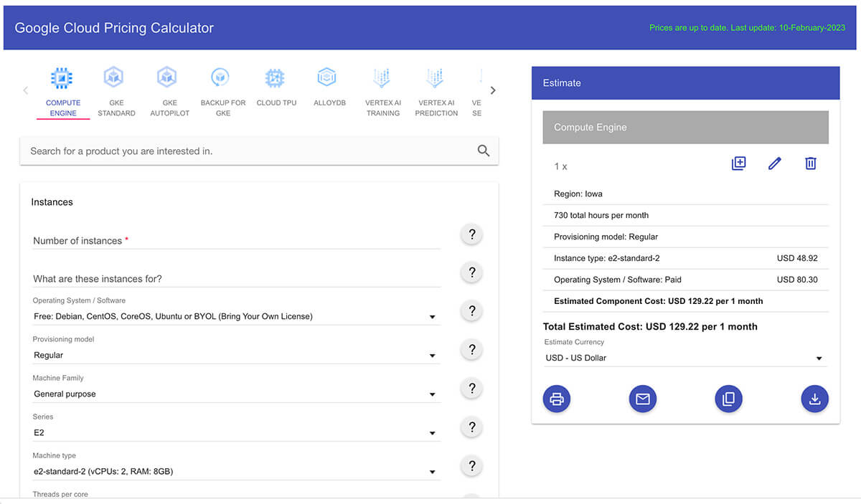861x504 pixels.
Task: Click '730 total hours per month' row
Action: pos(686,215)
